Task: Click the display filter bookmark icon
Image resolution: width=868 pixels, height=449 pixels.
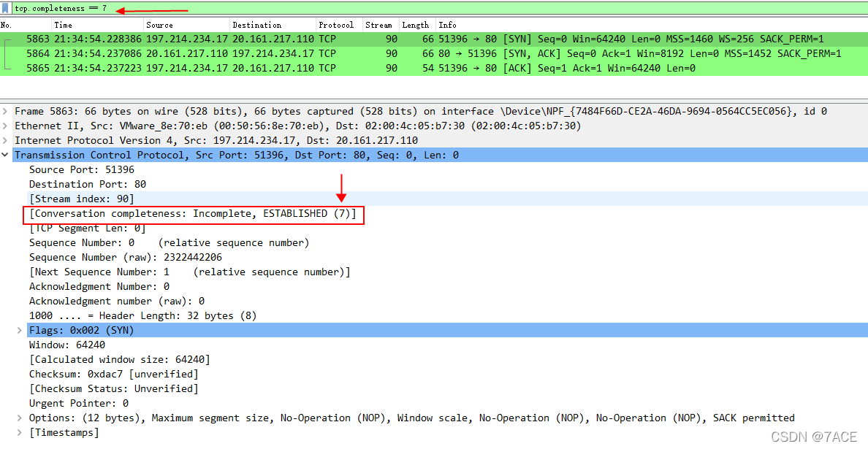Action: pyautogui.click(x=5, y=8)
